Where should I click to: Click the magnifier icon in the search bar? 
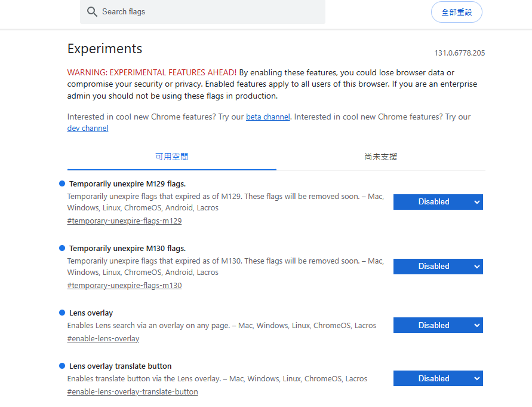92,12
